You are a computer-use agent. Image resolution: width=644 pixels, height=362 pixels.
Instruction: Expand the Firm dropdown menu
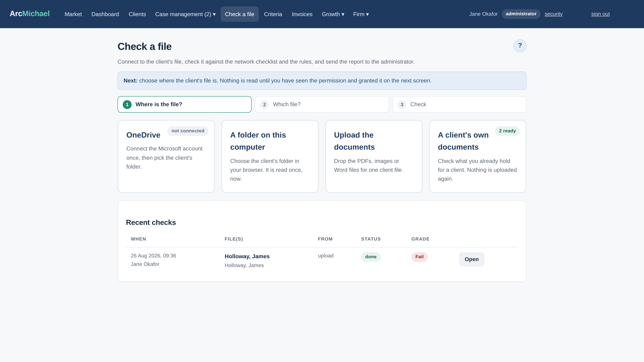(361, 14)
